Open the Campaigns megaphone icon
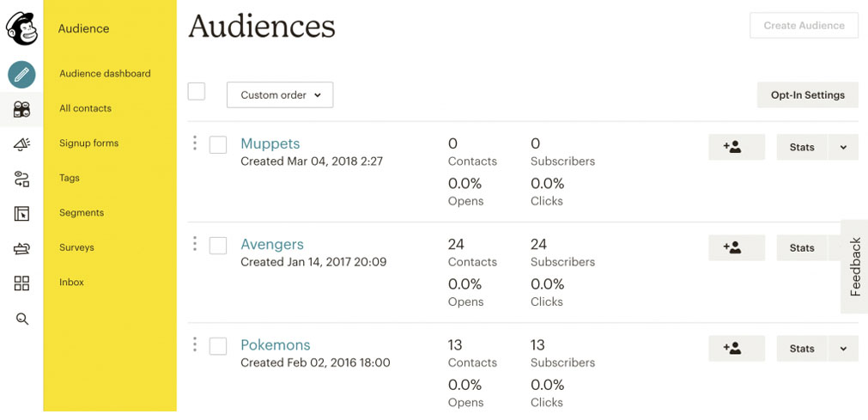 21,144
